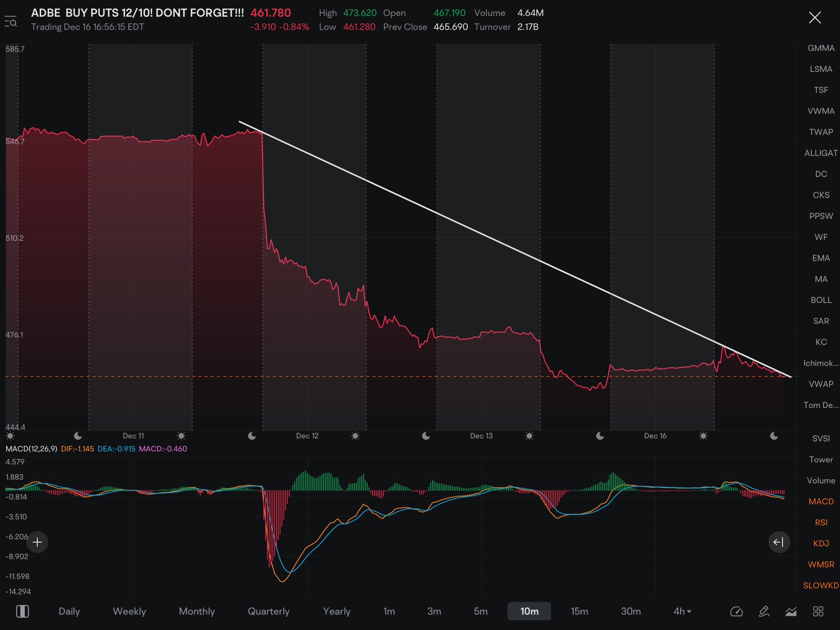This screenshot has width=840, height=630.
Task: Click the Dec 16 date label
Action: pyautogui.click(x=655, y=436)
